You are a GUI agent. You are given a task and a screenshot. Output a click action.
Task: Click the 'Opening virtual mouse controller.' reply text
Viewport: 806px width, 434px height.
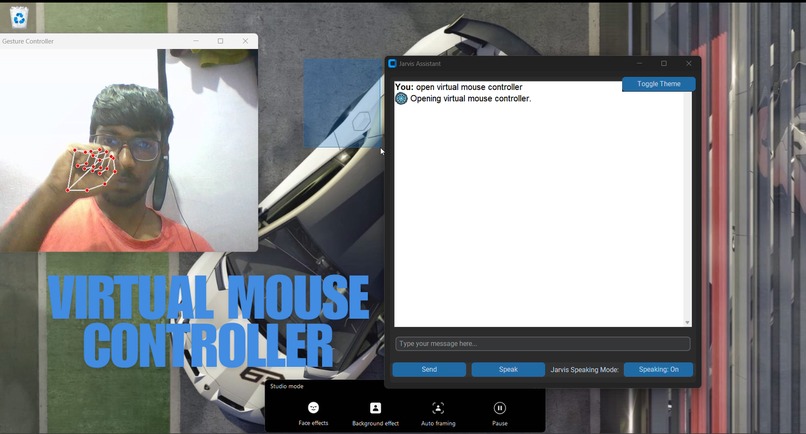click(470, 98)
